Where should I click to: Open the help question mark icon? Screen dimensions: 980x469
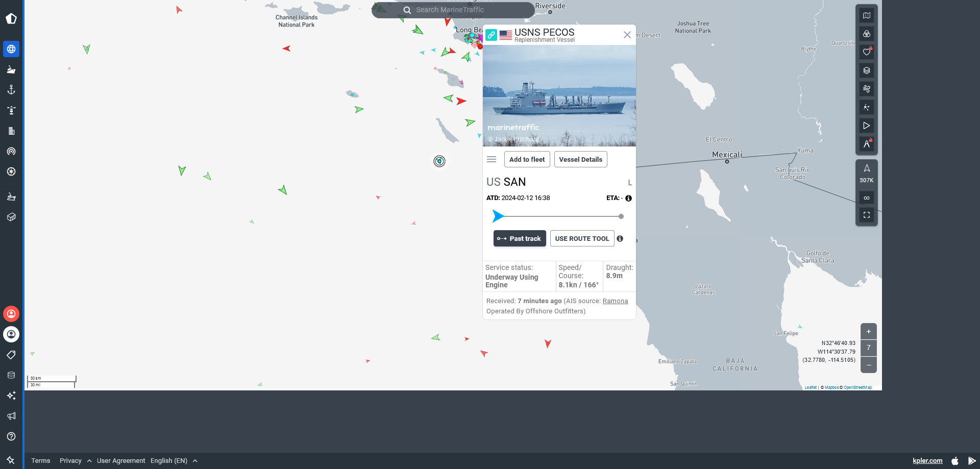click(11, 436)
